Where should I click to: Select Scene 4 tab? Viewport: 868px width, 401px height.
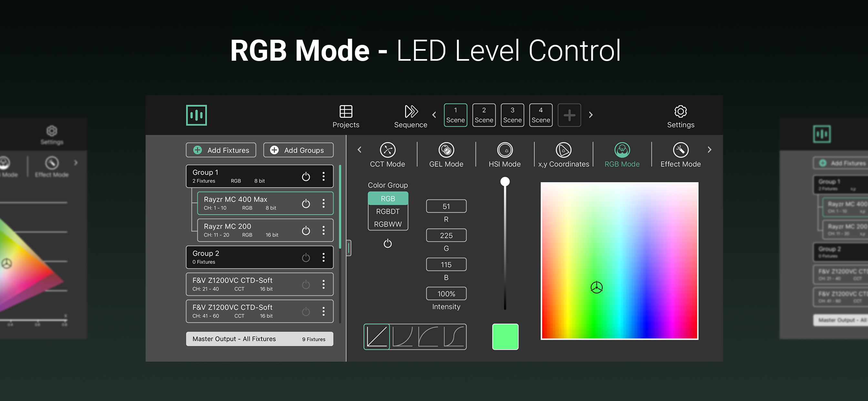tap(541, 115)
